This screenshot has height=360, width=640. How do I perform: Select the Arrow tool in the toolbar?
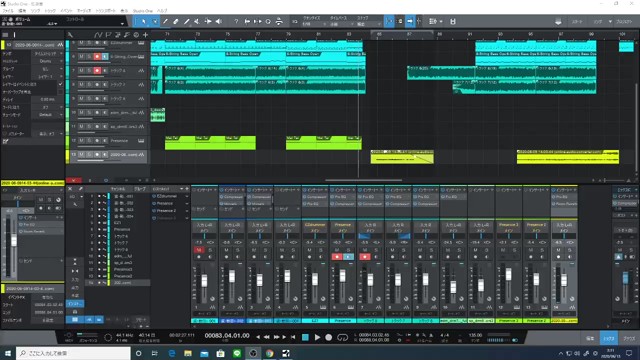tap(144, 22)
